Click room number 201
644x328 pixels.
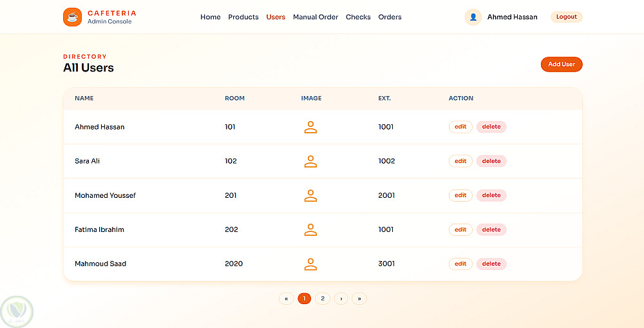point(231,195)
